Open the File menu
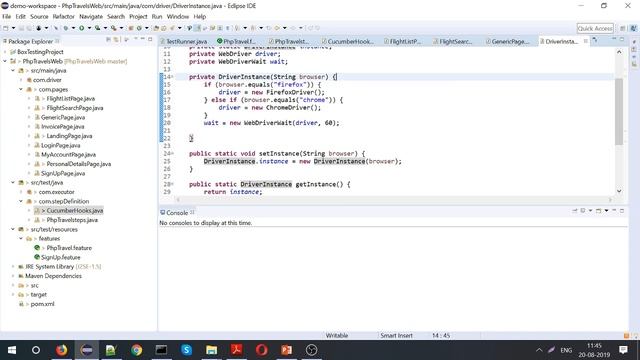The width and height of the screenshot is (640, 360). tap(7, 17)
